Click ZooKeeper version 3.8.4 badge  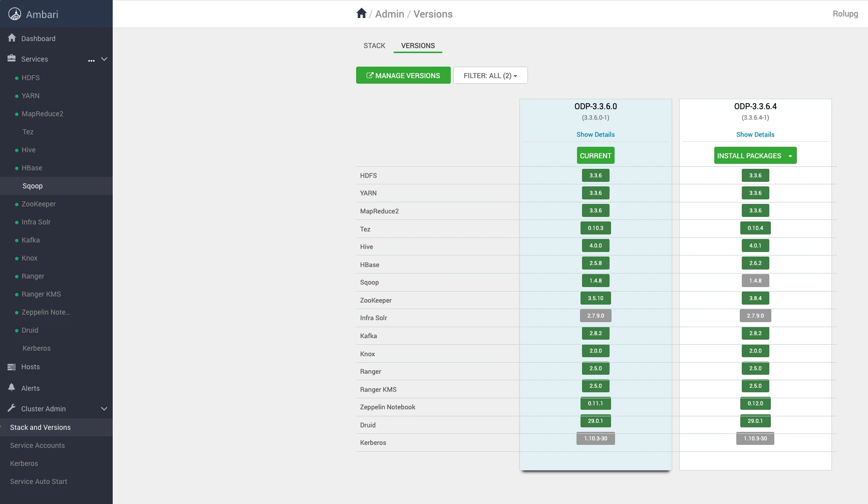pyautogui.click(x=755, y=298)
